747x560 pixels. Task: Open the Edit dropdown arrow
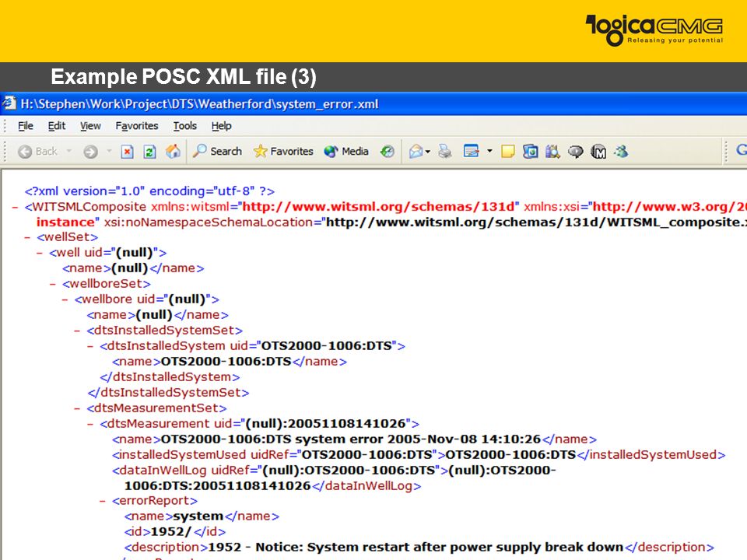click(x=489, y=152)
